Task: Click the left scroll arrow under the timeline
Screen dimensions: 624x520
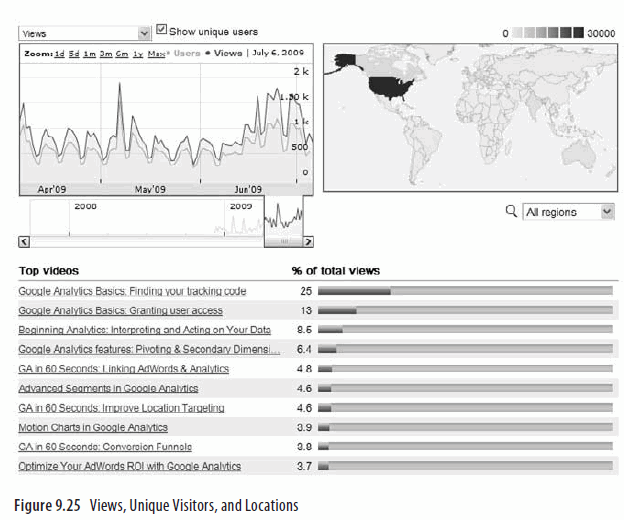Action: point(25,241)
